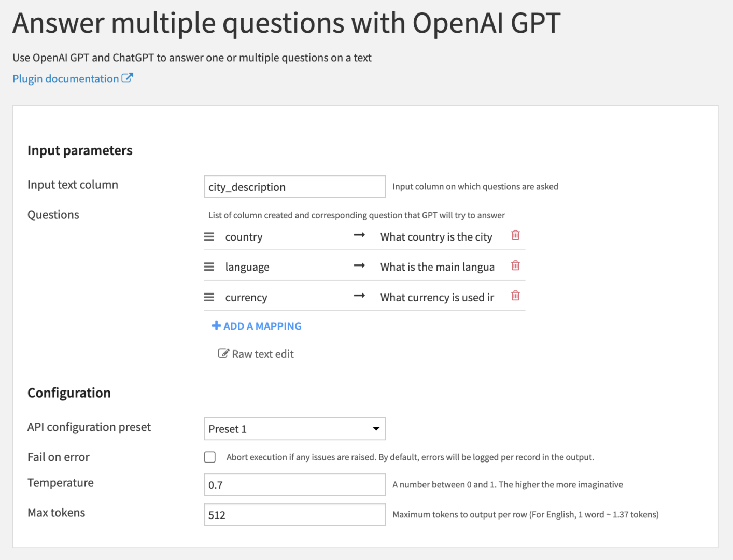Click the chevron on the Preset 1 selector
Image resolution: width=733 pixels, height=560 pixels.
coord(375,429)
